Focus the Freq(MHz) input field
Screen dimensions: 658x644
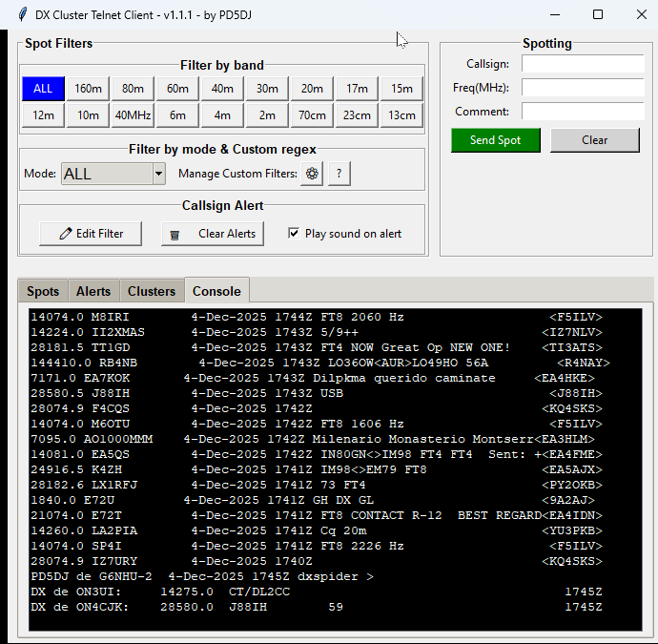583,88
